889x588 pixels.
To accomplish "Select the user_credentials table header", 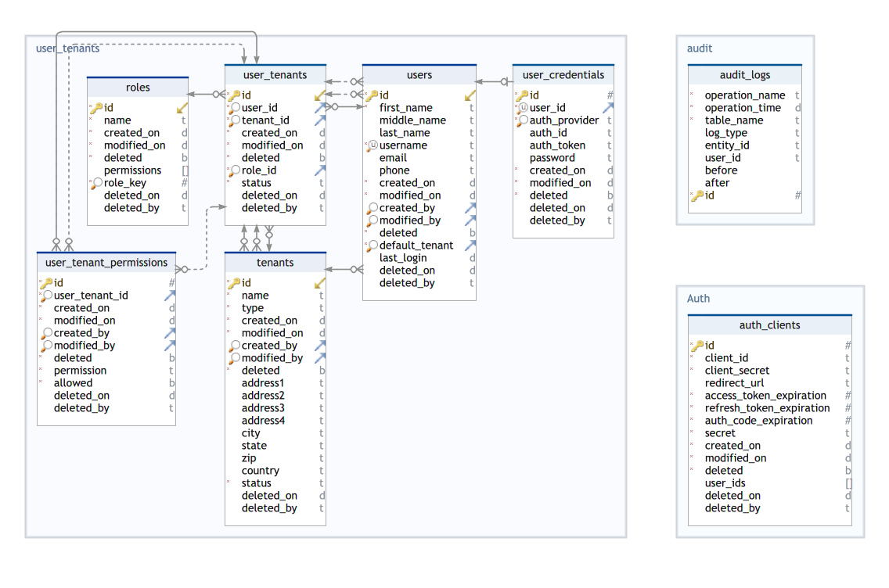I will coord(563,75).
